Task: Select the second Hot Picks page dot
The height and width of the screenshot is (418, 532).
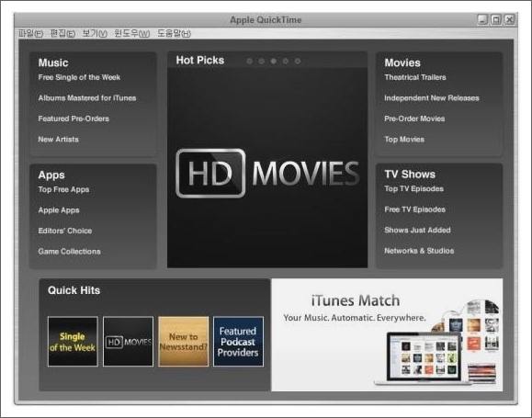Action: [x=262, y=61]
